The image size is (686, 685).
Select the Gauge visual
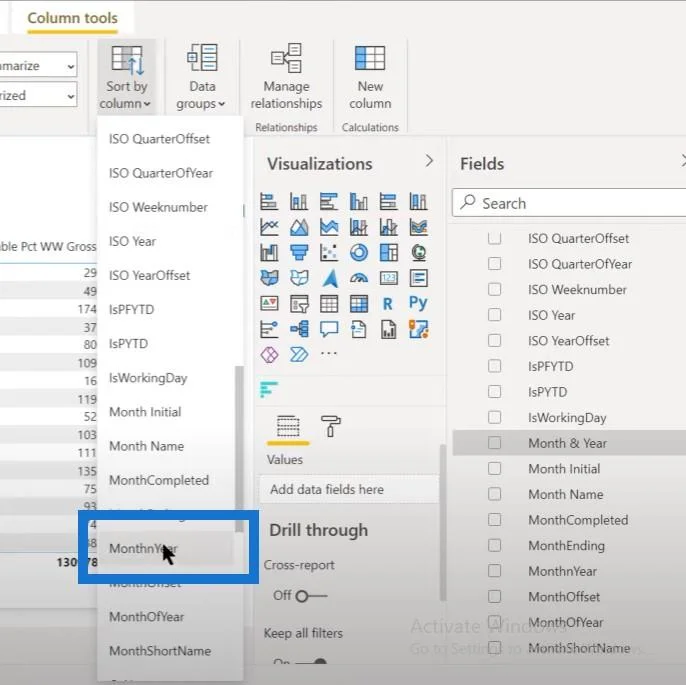click(359, 278)
